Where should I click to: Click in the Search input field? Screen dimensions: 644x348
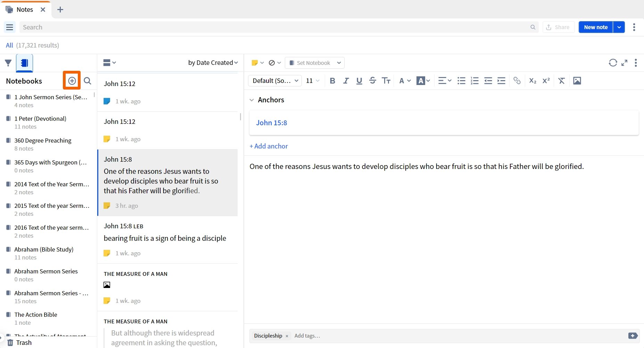click(x=274, y=27)
